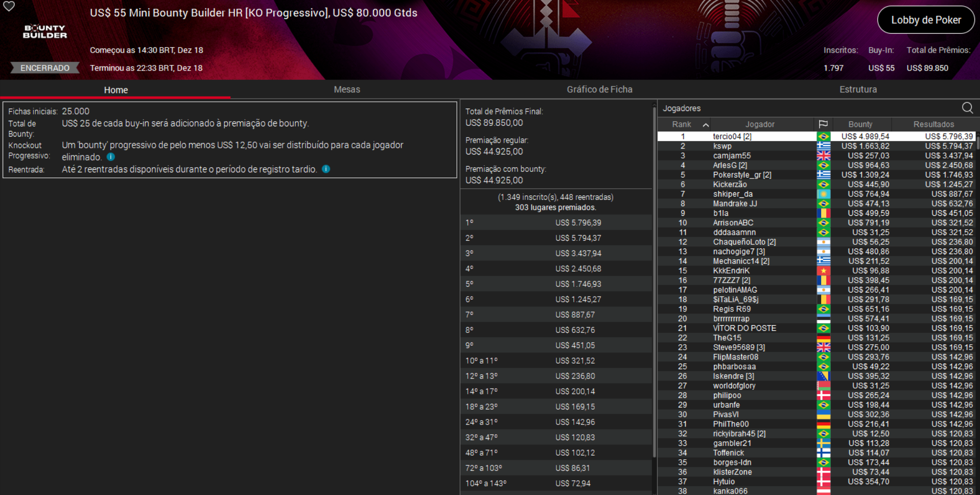Click the info icon beside reentradas text
The width and height of the screenshot is (980, 495).
tap(326, 169)
